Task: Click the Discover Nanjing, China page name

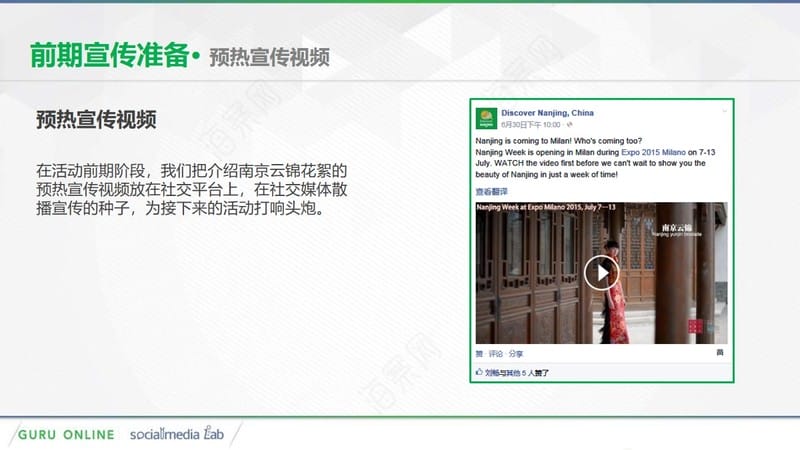Action: (547, 113)
